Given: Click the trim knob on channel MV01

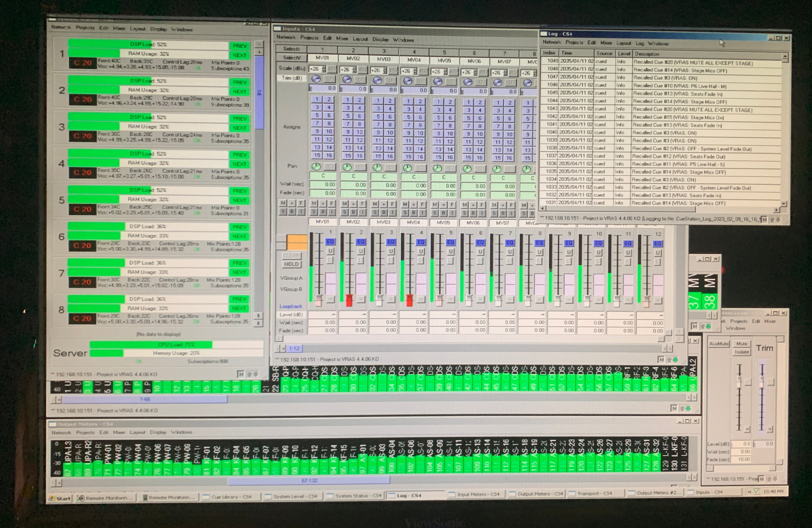Looking at the screenshot, I should point(316,79).
